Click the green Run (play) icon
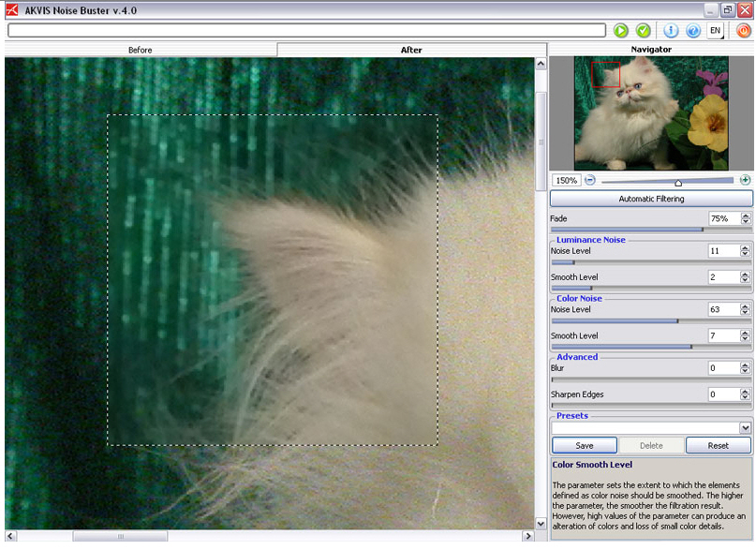This screenshot has width=756, height=550. pyautogui.click(x=621, y=31)
